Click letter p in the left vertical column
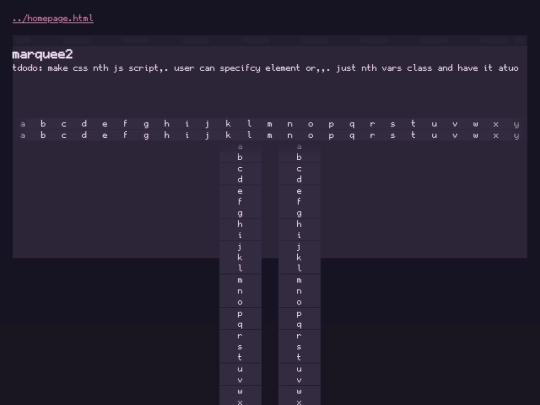540x405 pixels. [240, 314]
